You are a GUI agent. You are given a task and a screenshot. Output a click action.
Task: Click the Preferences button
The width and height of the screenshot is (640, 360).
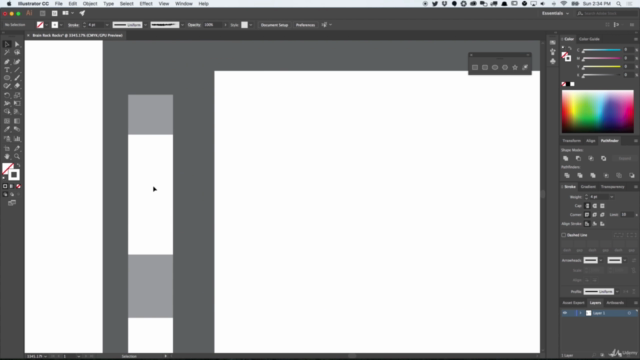coord(305,25)
